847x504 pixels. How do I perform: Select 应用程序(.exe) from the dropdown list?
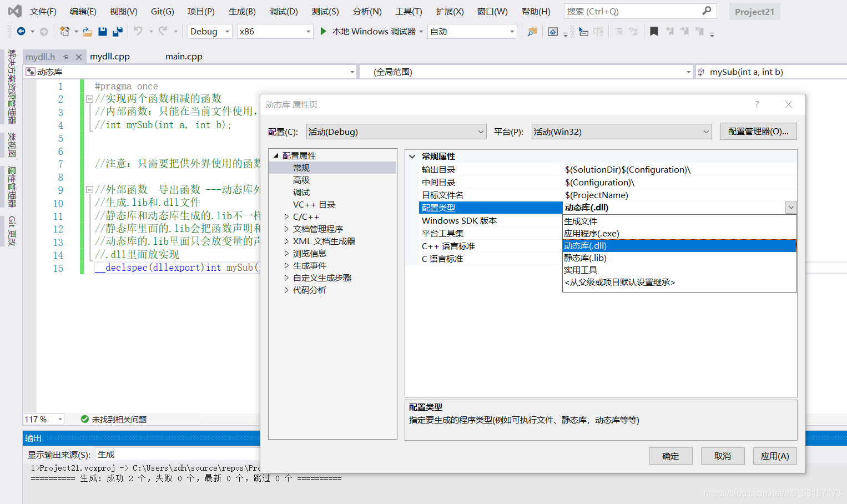click(679, 234)
